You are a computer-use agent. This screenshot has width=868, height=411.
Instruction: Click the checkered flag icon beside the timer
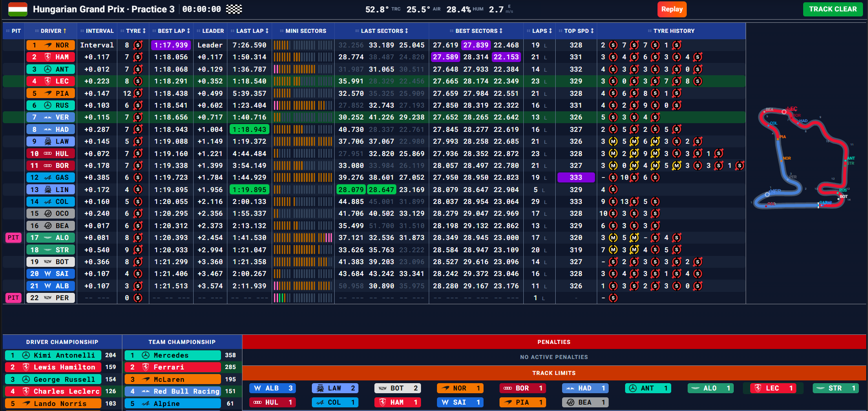(x=234, y=9)
